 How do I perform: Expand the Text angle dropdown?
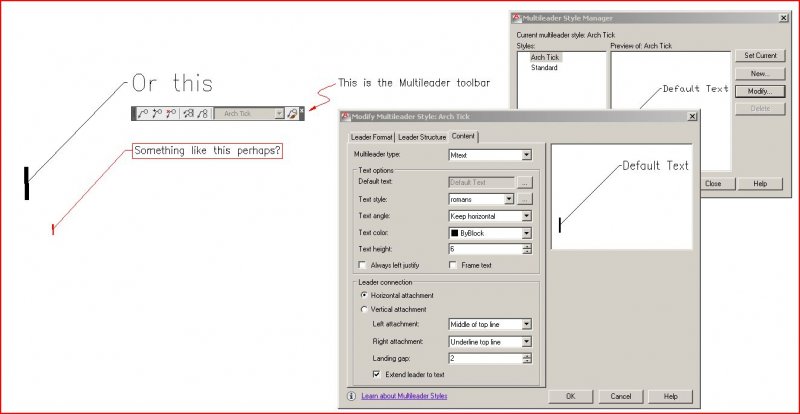pyautogui.click(x=527, y=216)
